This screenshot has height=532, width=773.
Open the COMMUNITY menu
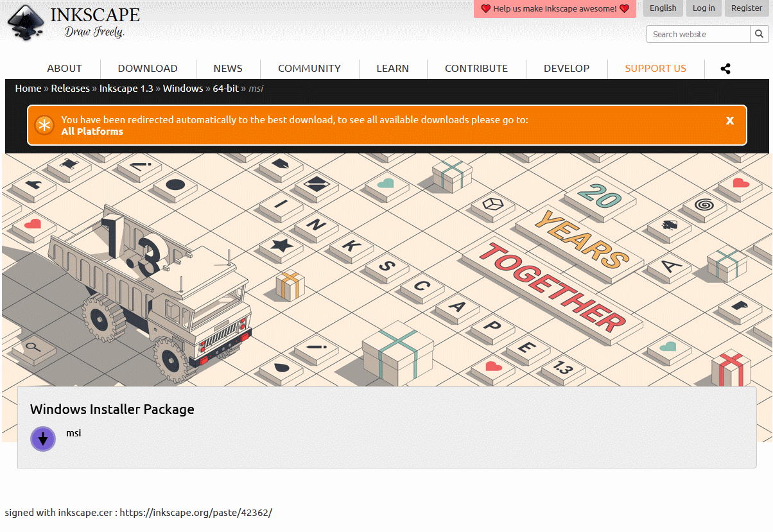click(x=309, y=69)
